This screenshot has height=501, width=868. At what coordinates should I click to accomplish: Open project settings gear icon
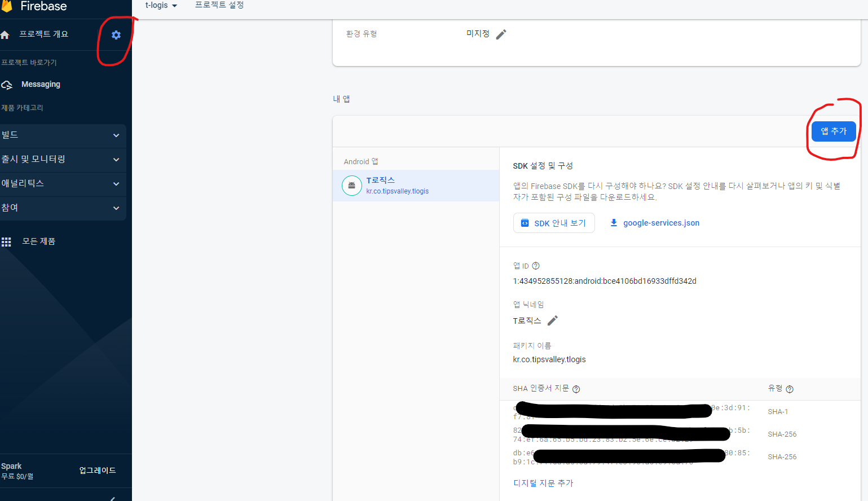[x=116, y=35]
